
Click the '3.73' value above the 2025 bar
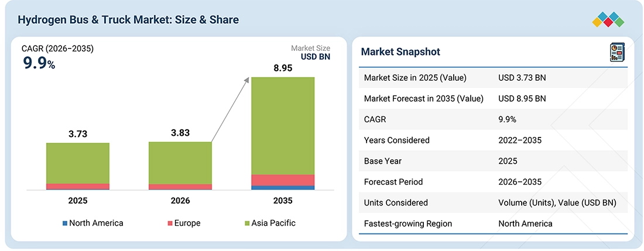coord(78,134)
